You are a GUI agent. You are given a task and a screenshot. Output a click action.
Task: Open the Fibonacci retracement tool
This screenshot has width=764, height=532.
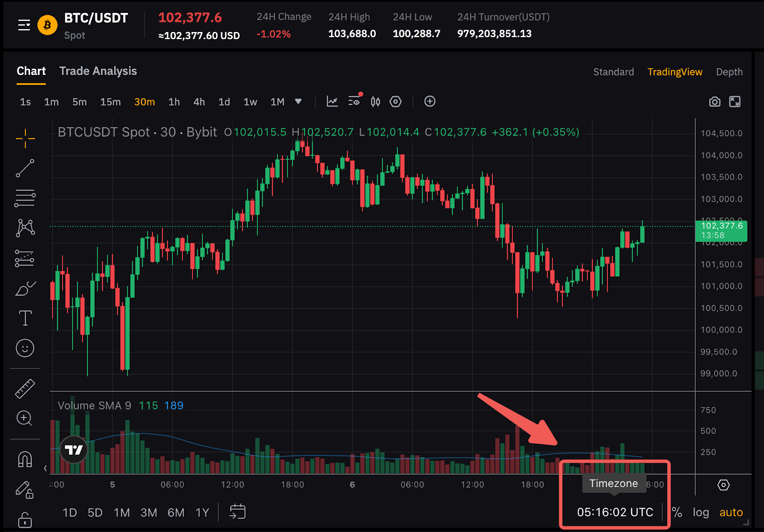pyautogui.click(x=25, y=198)
